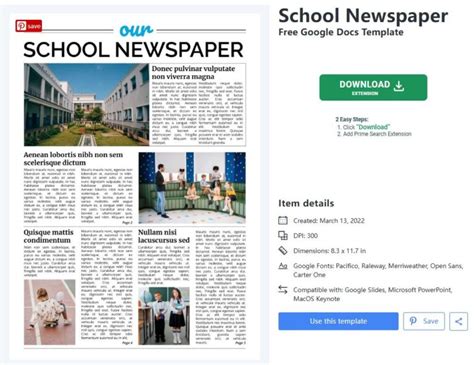Image resolution: width=474 pixels, height=365 pixels.
Task: Click the DPI: 300 text
Action: (305, 236)
